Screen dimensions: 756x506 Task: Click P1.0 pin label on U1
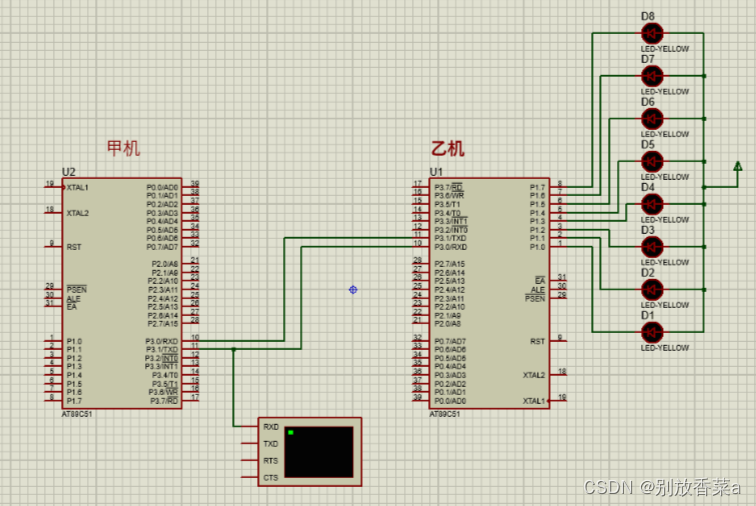(537, 247)
